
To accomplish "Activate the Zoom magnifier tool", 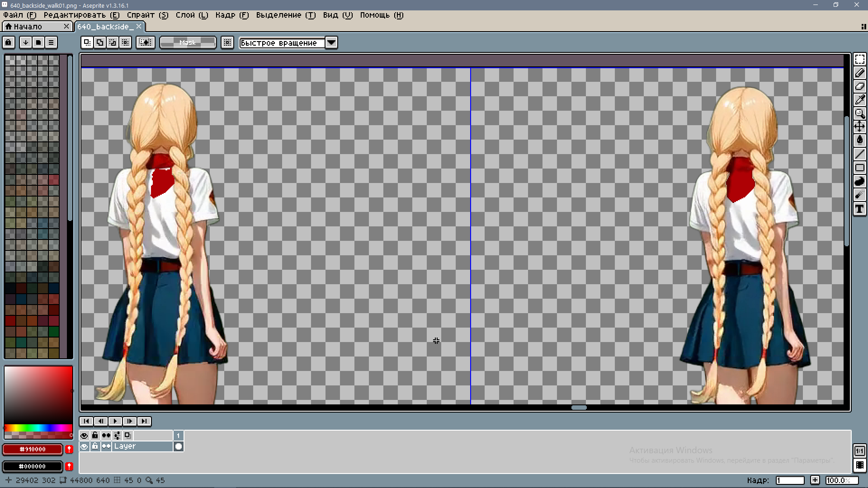I will pos(859,113).
